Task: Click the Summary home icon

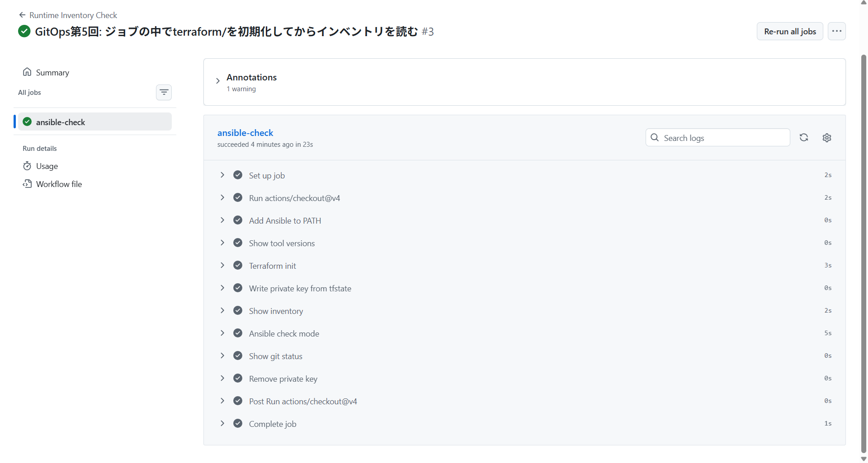Action: tap(27, 72)
